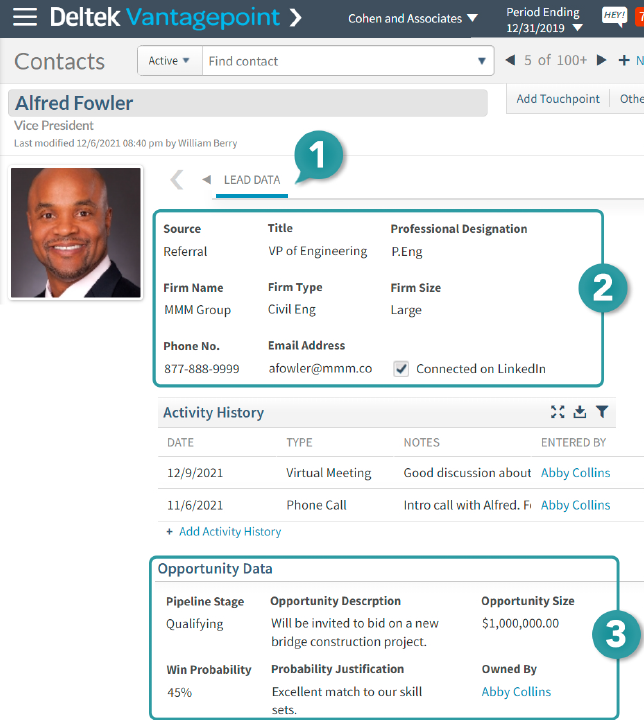Click the Find contact search field
The width and height of the screenshot is (644, 720).
coord(338,61)
